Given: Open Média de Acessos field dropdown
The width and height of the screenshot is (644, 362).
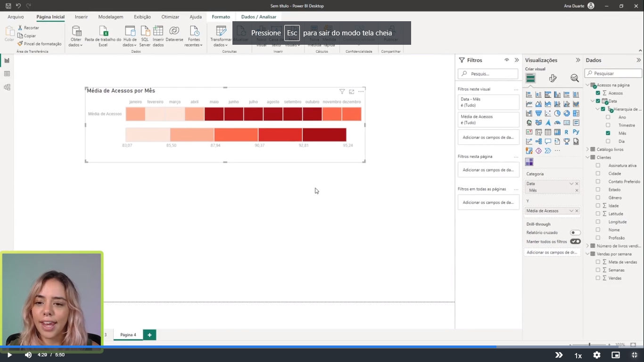Looking at the screenshot, I should [571, 211].
